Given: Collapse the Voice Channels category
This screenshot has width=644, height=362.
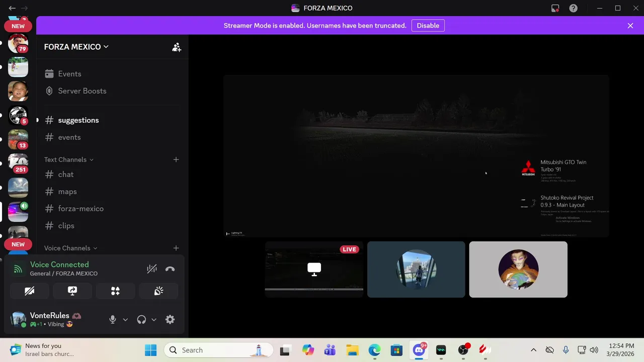Looking at the screenshot, I should click(70, 248).
